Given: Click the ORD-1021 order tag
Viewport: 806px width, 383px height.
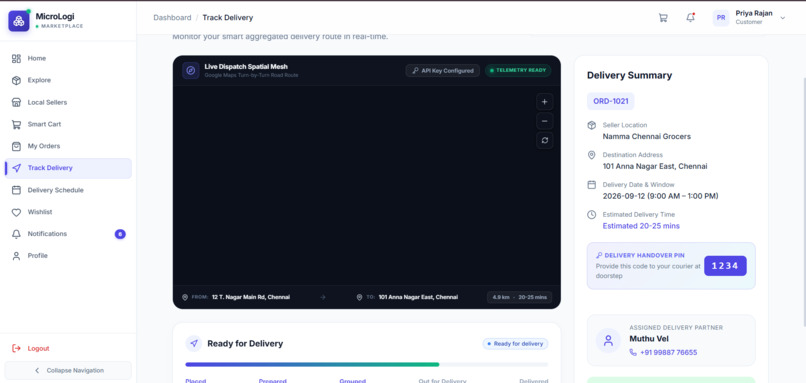Looking at the screenshot, I should tap(611, 101).
